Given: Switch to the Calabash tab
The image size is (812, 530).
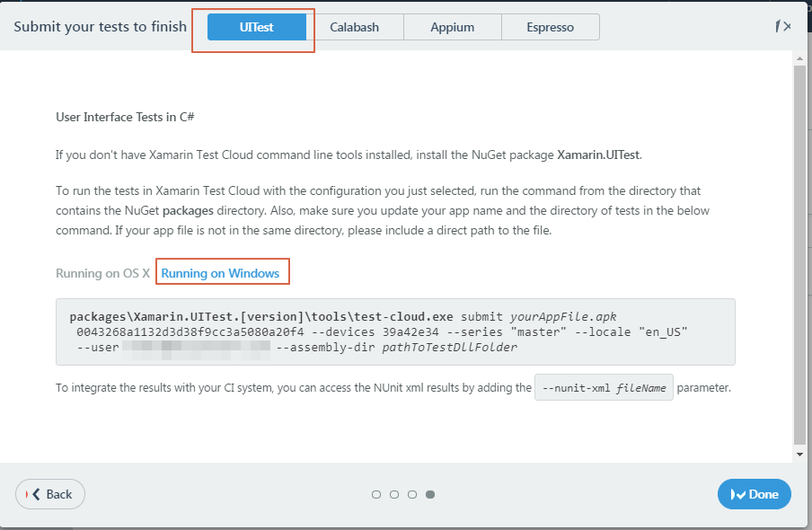Looking at the screenshot, I should coord(355,27).
